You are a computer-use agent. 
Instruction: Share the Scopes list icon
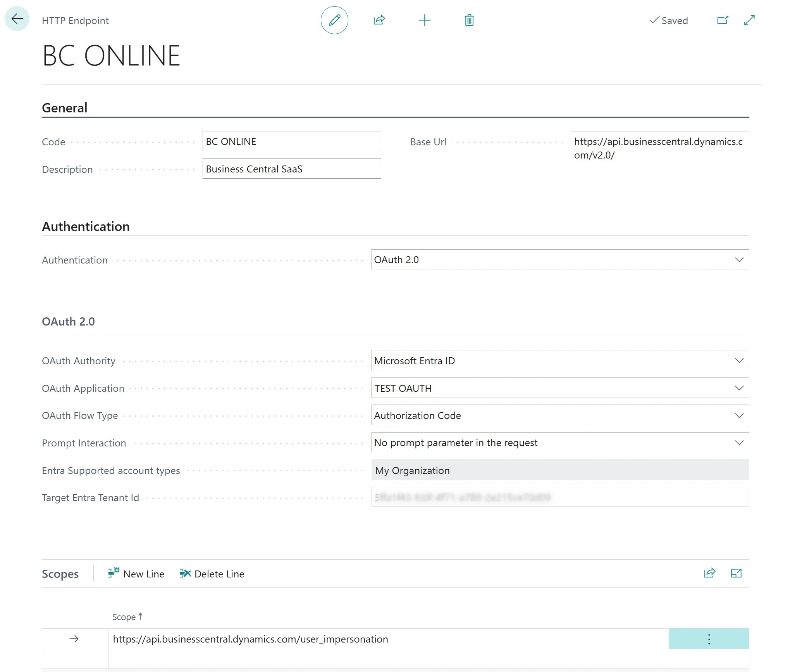click(x=709, y=573)
